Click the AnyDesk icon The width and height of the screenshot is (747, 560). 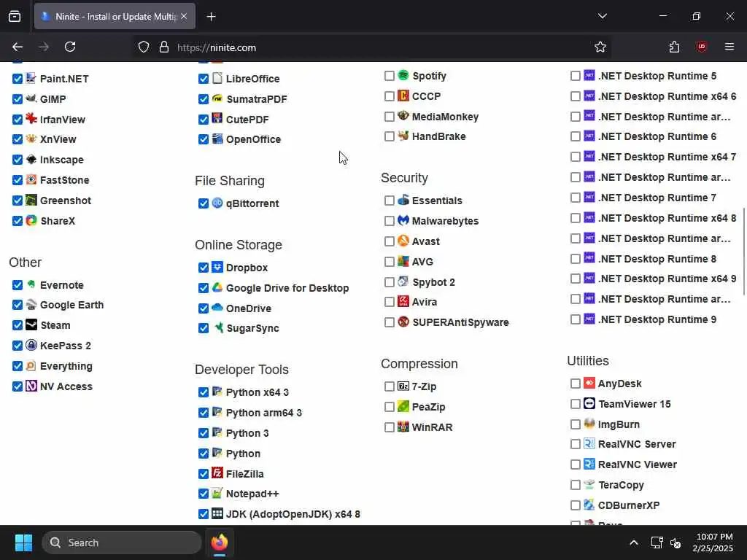tap(589, 383)
